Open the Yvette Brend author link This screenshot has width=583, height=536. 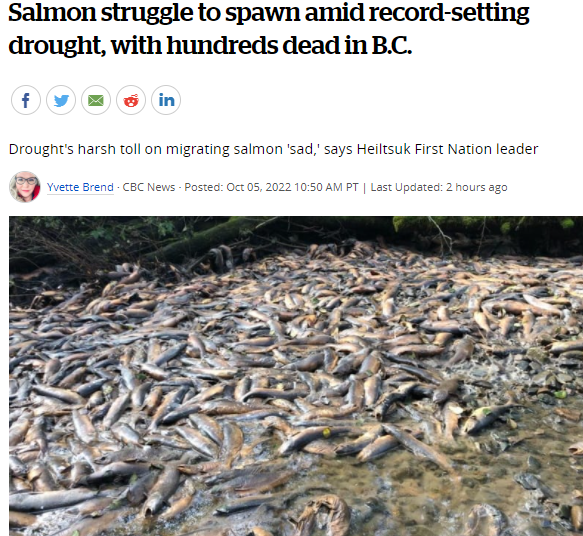tap(80, 187)
